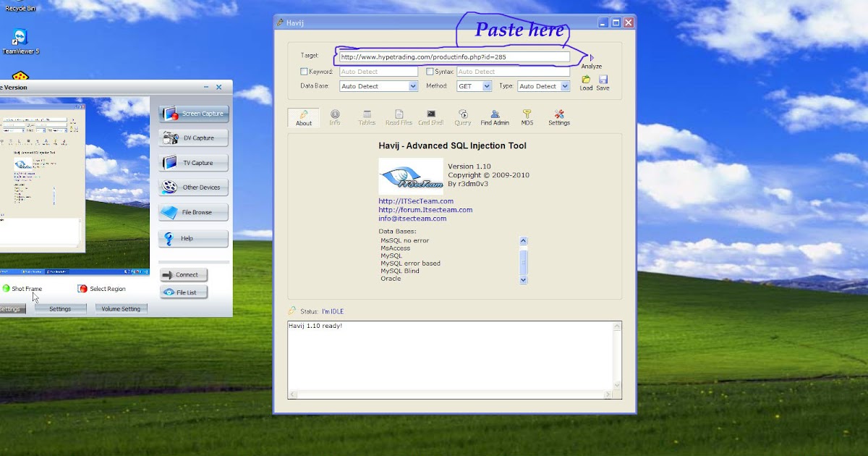Switch to the About tab
The image size is (868, 456).
click(304, 118)
